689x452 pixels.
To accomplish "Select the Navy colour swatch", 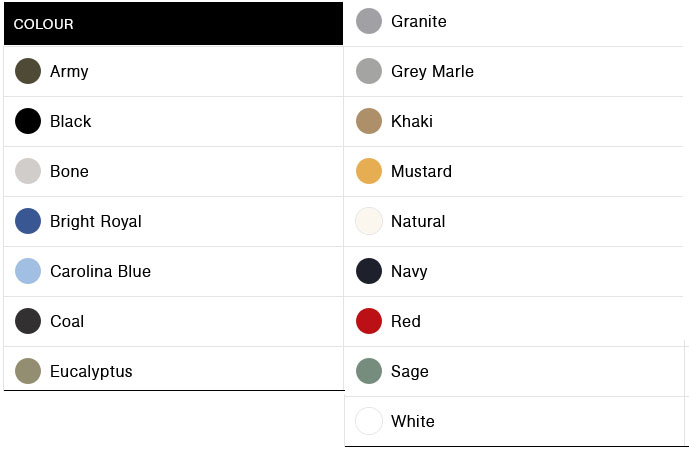I will (x=369, y=271).
